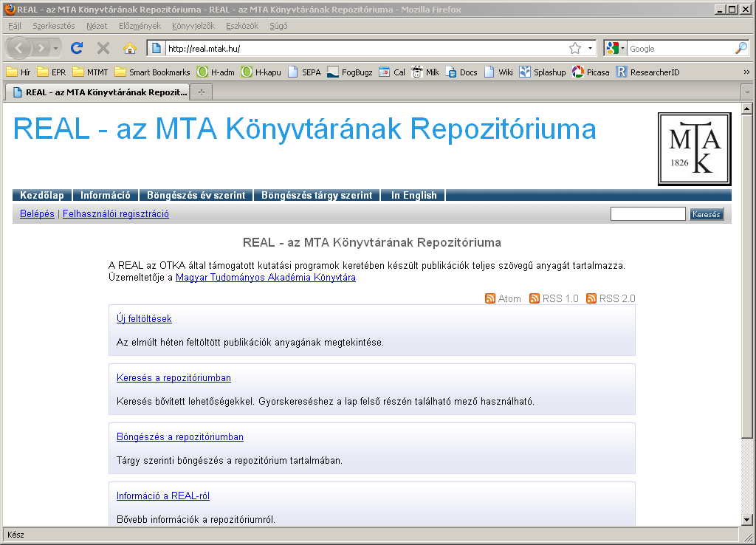Open the Picasa bookmark
This screenshot has height=545, width=756.
click(591, 72)
